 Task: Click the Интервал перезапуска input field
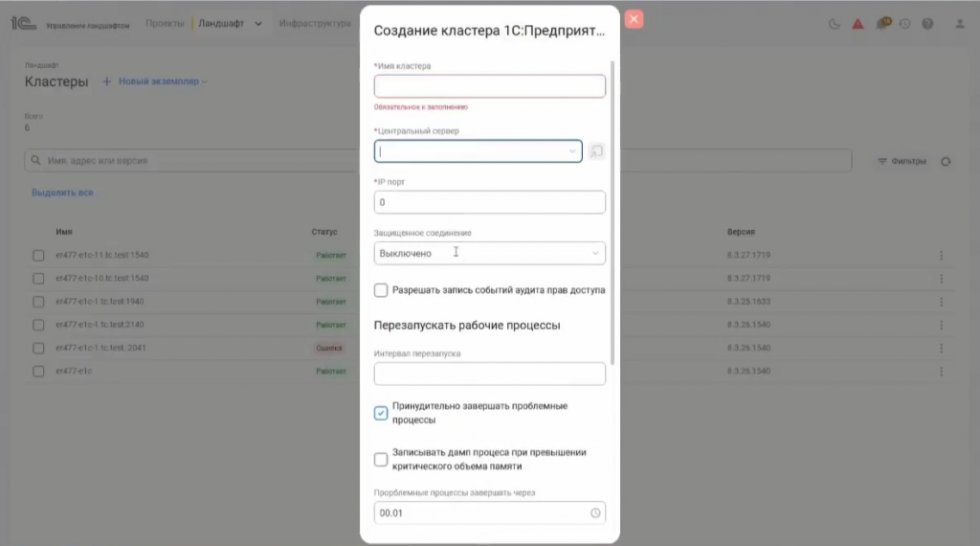tap(489, 374)
